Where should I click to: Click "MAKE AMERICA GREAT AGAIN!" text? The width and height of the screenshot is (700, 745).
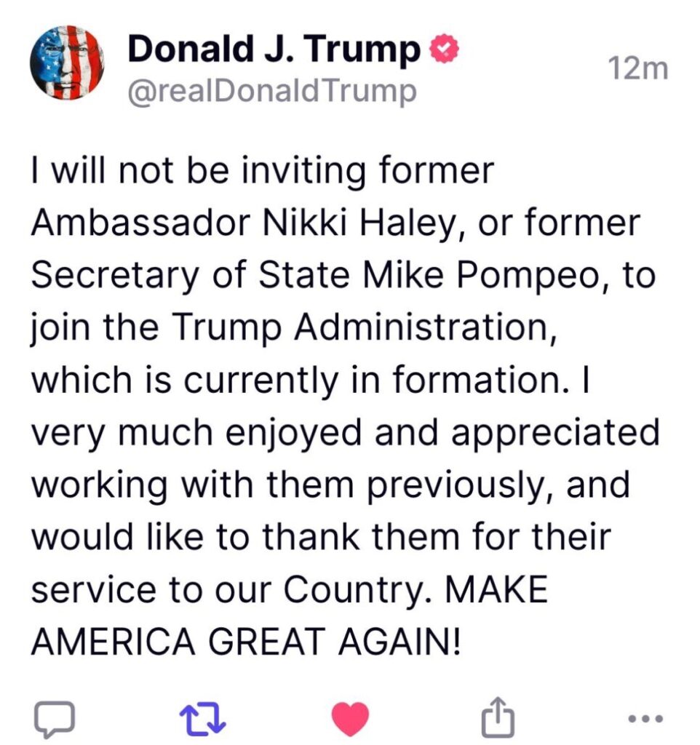247,642
